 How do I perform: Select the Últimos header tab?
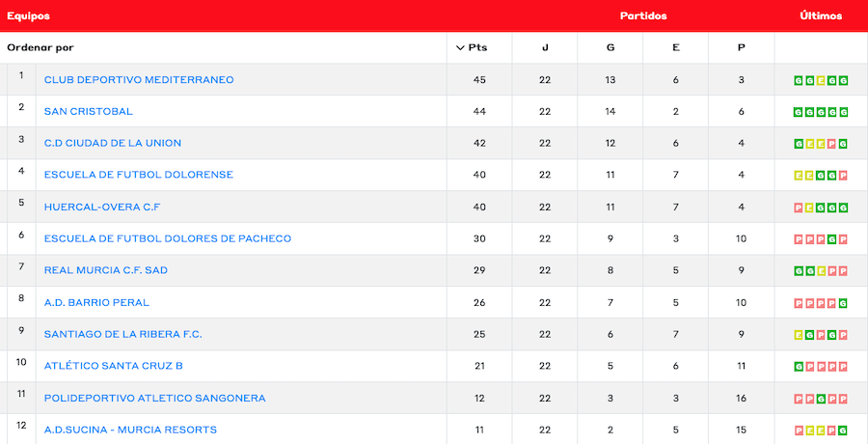[821, 15]
